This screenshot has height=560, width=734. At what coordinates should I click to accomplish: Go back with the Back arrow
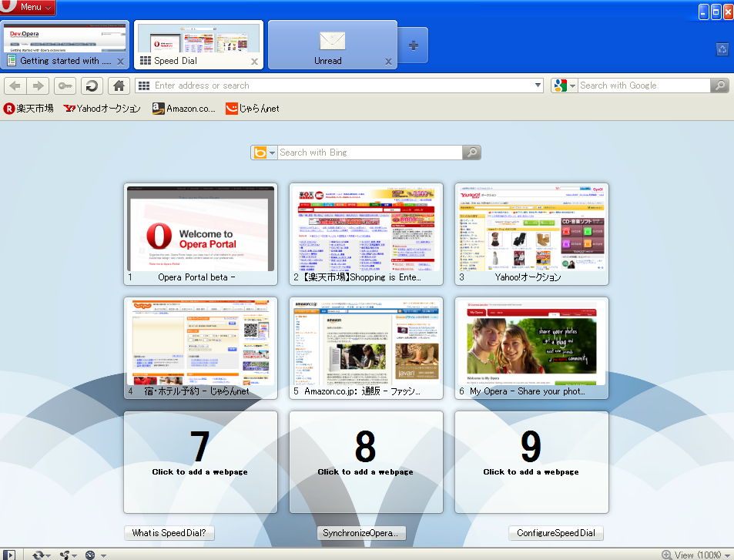click(15, 86)
